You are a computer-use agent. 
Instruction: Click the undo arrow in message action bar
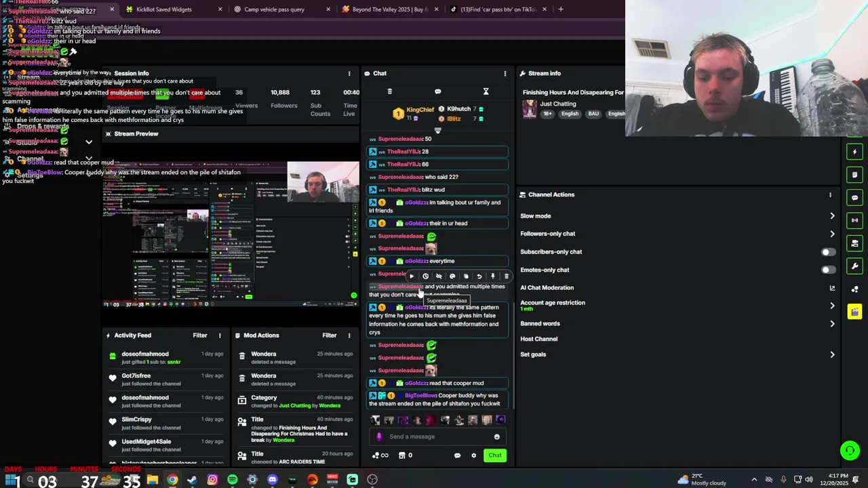pyautogui.click(x=479, y=277)
